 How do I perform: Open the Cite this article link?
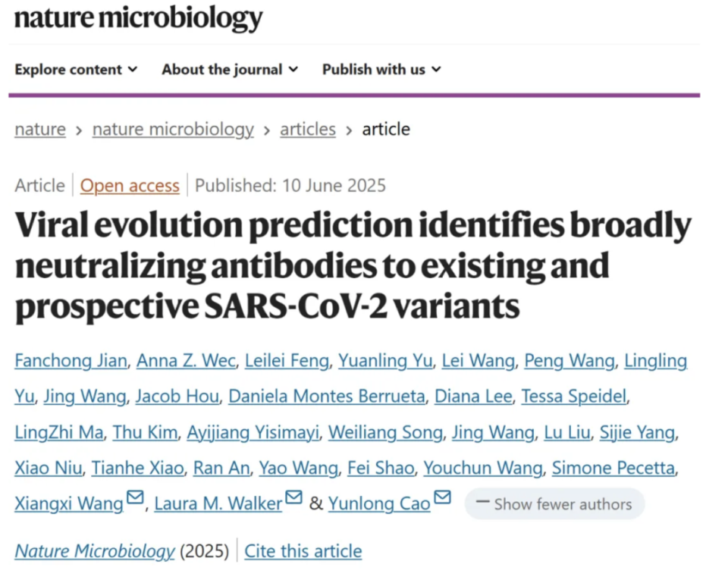(303, 551)
